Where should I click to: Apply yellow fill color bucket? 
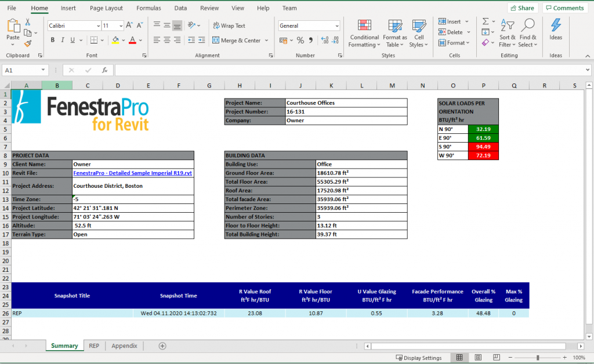115,40
